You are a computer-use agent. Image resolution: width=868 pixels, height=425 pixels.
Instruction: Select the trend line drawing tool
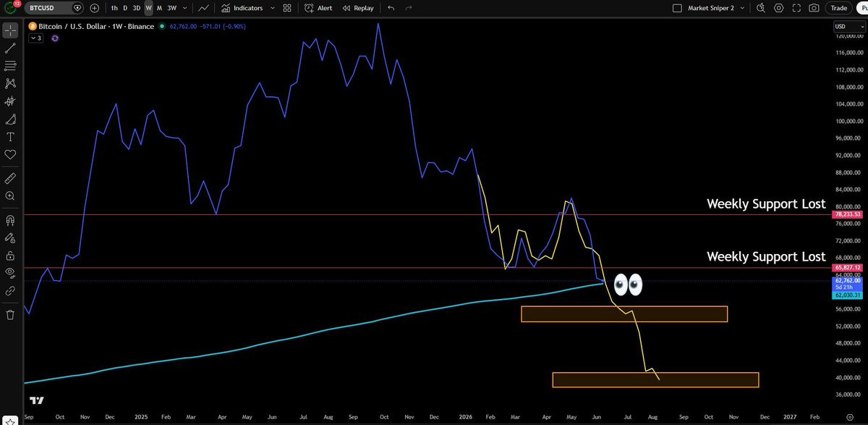pyautogui.click(x=10, y=49)
